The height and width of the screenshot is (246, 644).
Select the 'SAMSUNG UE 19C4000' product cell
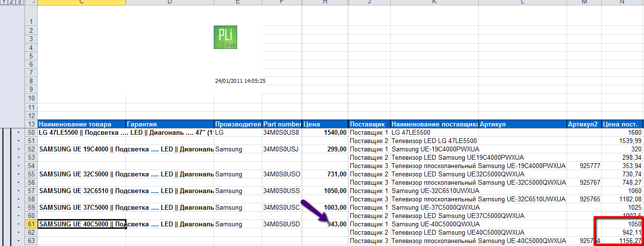coord(81,148)
